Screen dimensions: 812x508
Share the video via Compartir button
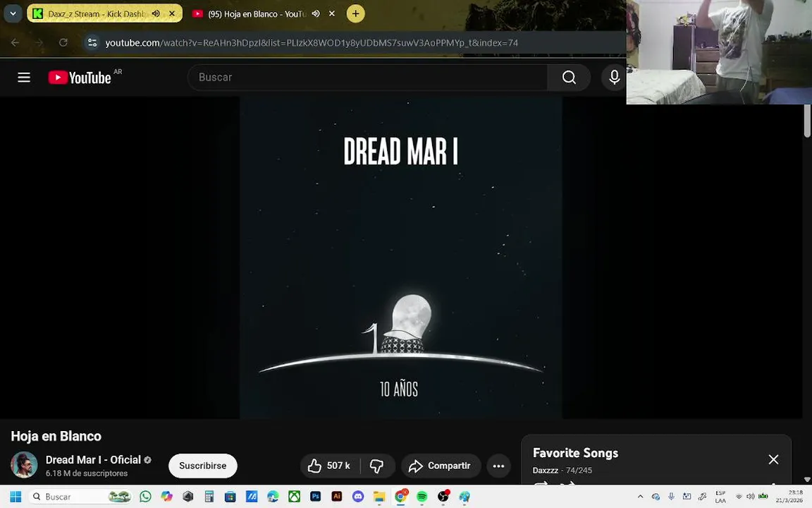tap(441, 466)
